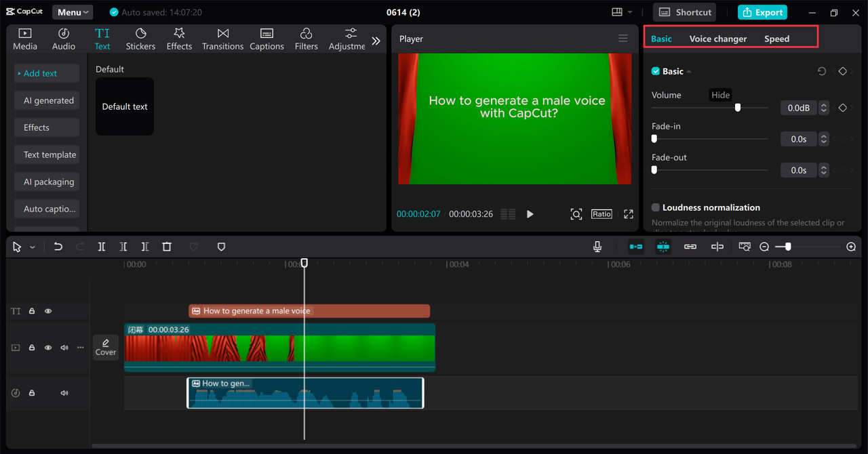Click the trash delete icon in timeline
Image resolution: width=868 pixels, height=454 pixels.
pyautogui.click(x=167, y=247)
